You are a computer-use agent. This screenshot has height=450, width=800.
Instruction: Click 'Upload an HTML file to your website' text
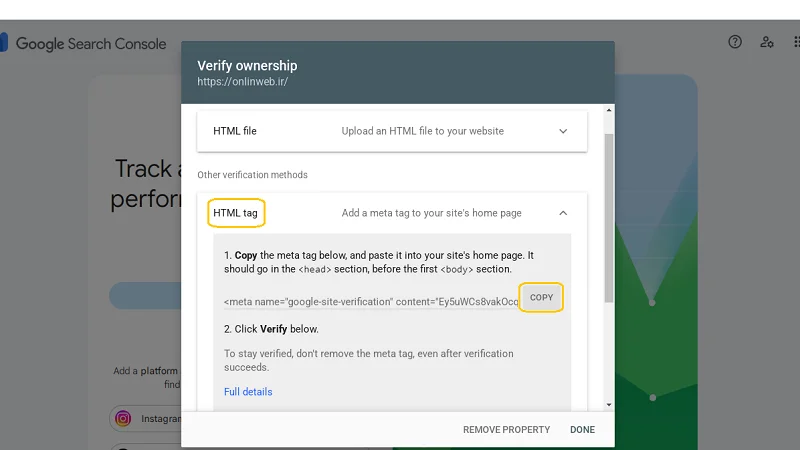point(422,131)
